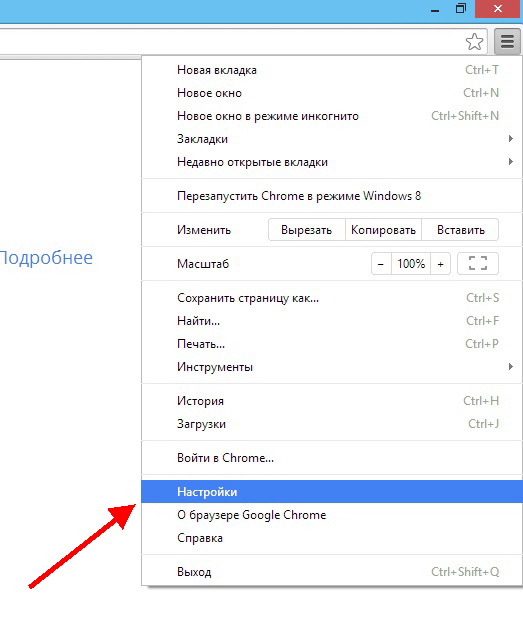Open the Chrome hamburger menu button
This screenshot has width=523, height=619.
(x=507, y=41)
